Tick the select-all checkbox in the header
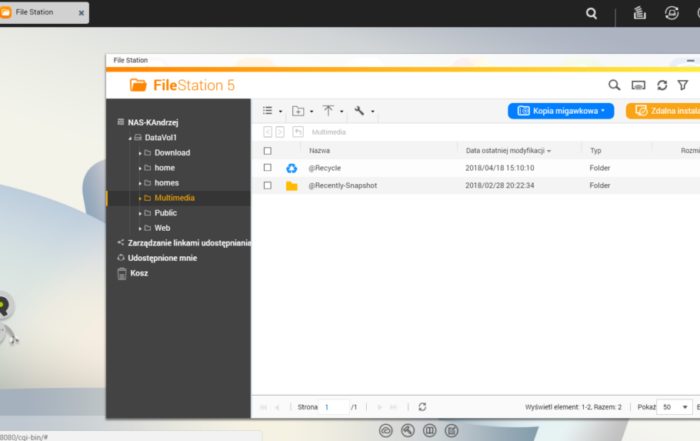700x441 pixels. 267,151
